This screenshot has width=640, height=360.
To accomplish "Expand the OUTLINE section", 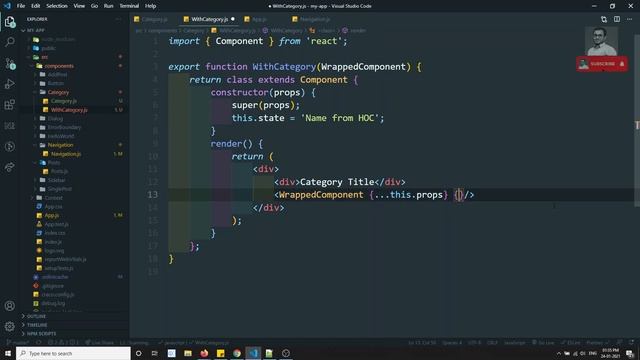I will pos(36,316).
